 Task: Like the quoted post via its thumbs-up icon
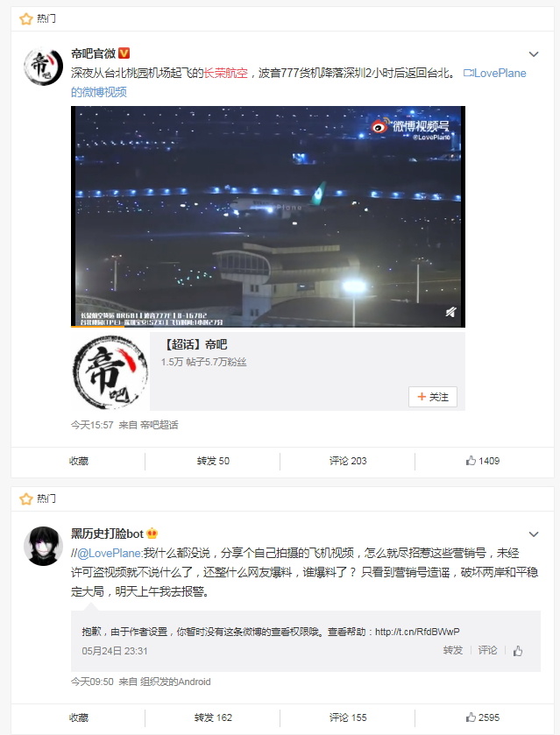point(518,651)
